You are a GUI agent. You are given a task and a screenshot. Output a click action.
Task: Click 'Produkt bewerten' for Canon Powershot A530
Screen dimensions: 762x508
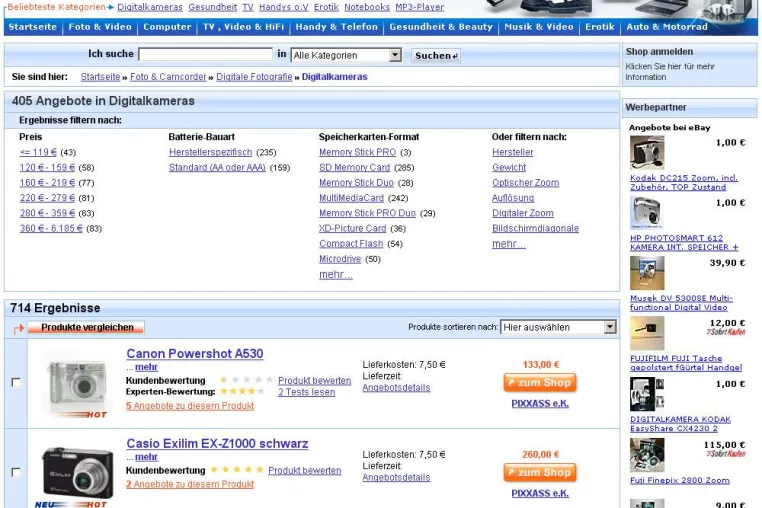click(x=314, y=381)
